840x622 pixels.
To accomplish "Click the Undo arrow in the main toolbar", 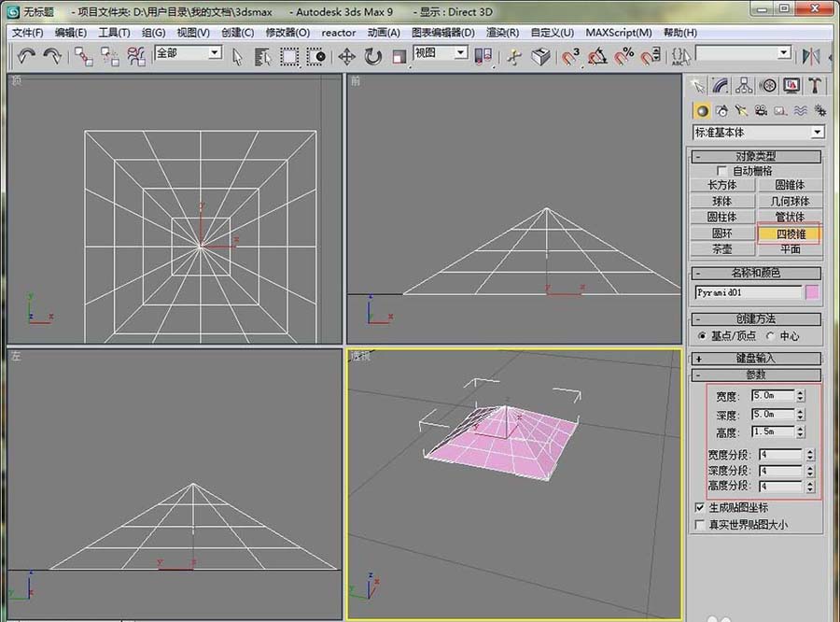I will click(x=26, y=56).
